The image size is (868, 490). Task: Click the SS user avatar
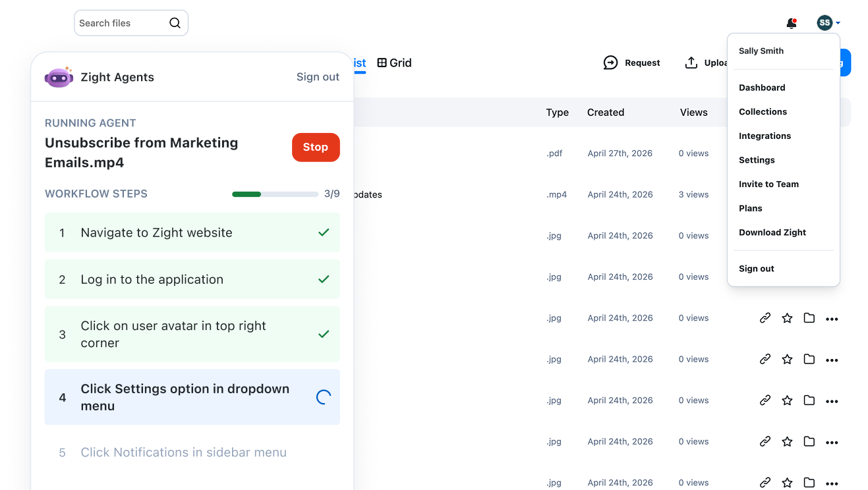[825, 23]
